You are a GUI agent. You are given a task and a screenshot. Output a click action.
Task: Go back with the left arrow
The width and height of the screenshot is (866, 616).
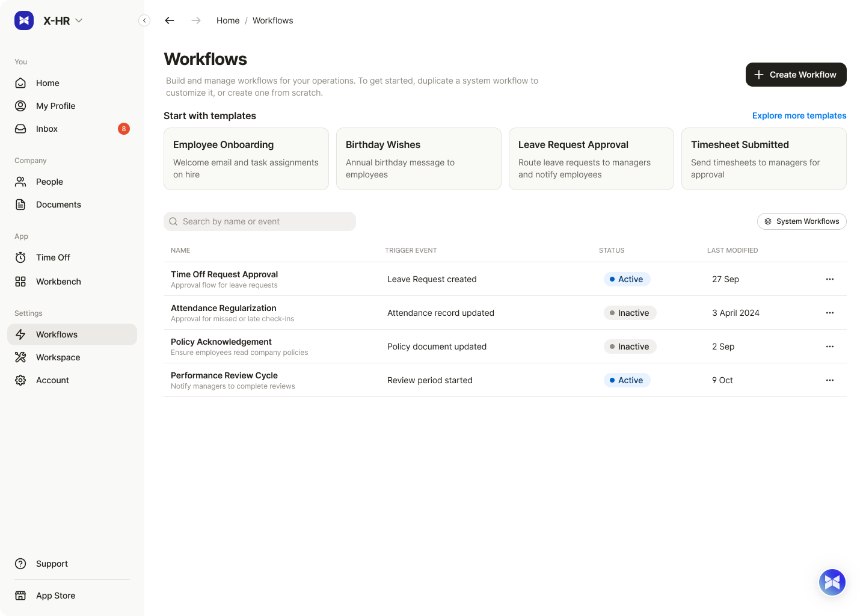coord(170,20)
